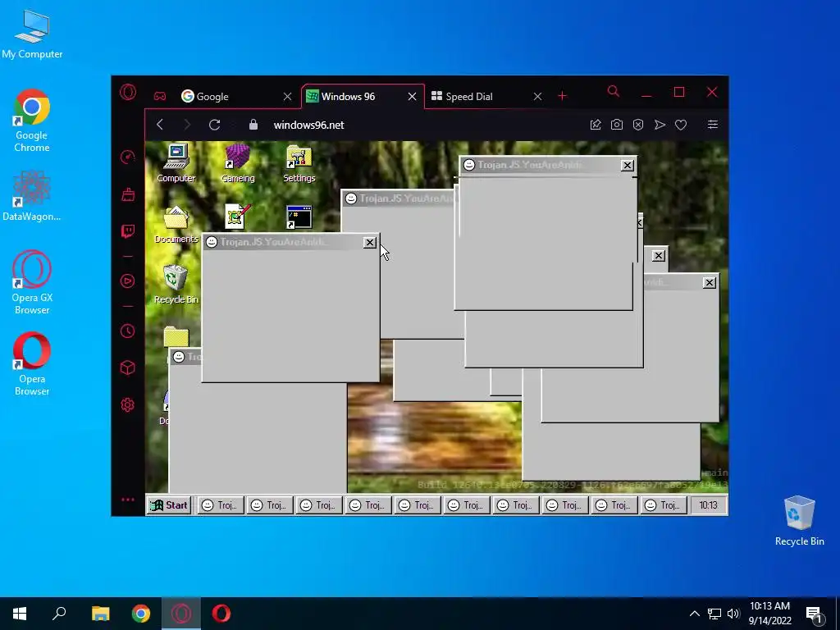Image resolution: width=840 pixels, height=630 pixels.
Task: Click the Windows 96 Start button
Action: click(169, 504)
